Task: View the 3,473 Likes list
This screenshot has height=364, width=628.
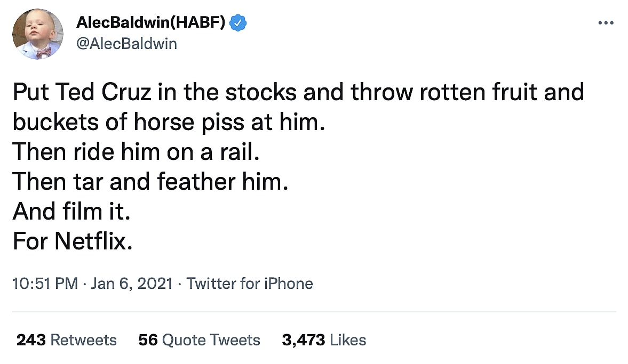Action: [x=324, y=340]
